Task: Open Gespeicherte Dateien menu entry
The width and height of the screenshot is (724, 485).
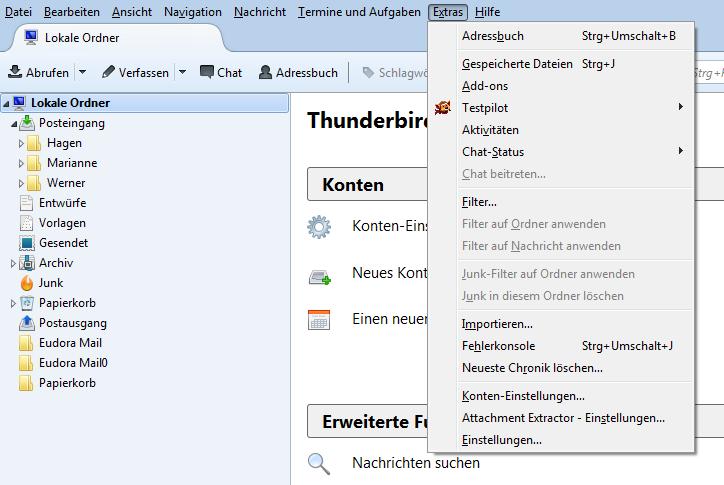Action: tap(561, 64)
